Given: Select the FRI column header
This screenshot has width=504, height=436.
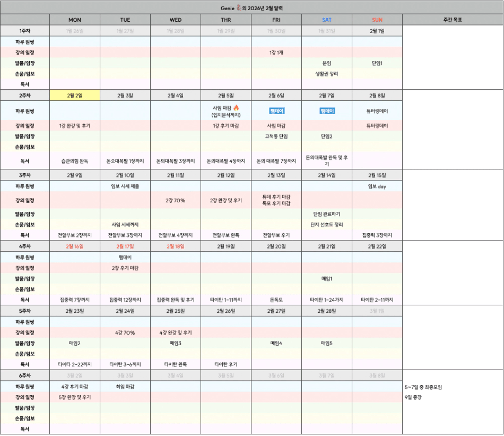Looking at the screenshot, I should click(x=276, y=20).
